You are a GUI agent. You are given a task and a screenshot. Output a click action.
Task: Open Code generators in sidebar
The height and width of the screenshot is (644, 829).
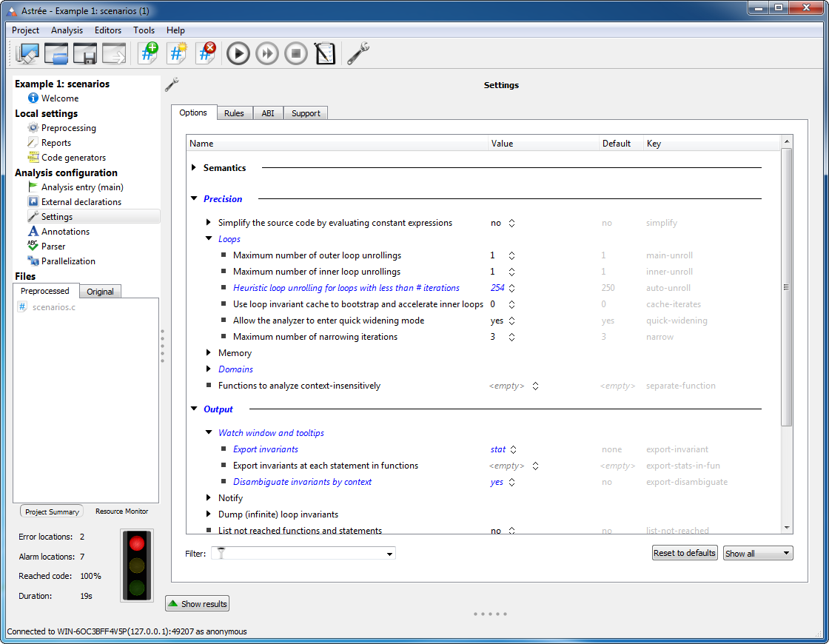pyautogui.click(x=73, y=158)
